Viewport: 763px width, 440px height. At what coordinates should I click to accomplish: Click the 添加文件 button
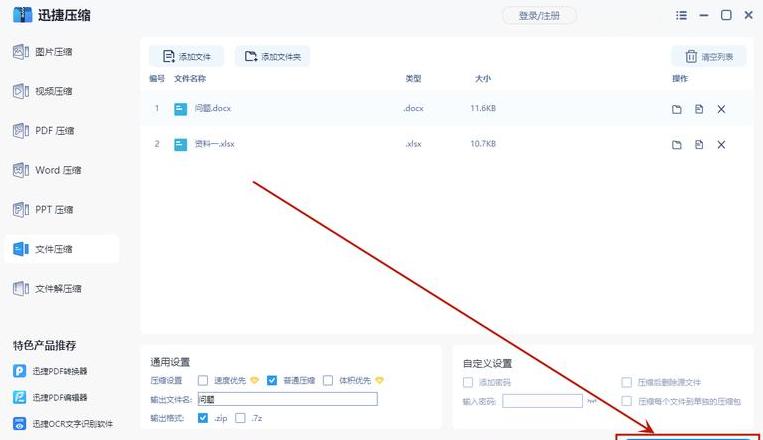[186, 56]
